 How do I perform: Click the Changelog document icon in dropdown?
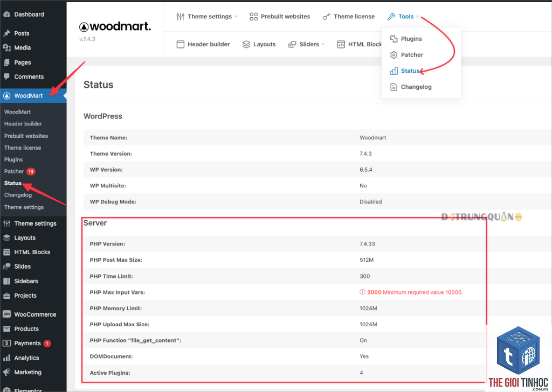point(394,87)
